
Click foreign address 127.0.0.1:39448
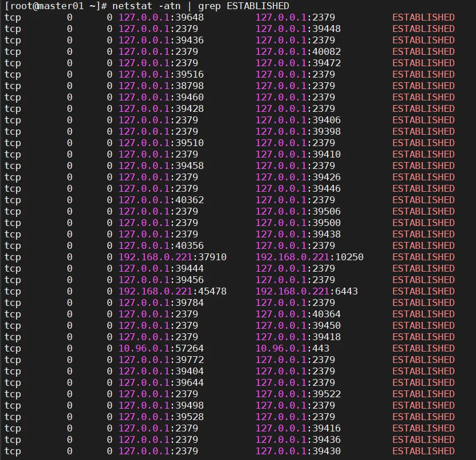pos(298,29)
